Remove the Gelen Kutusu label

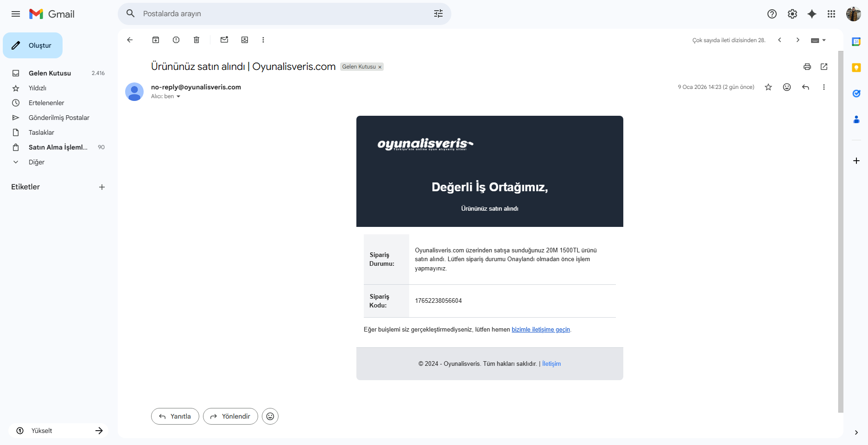coord(380,67)
